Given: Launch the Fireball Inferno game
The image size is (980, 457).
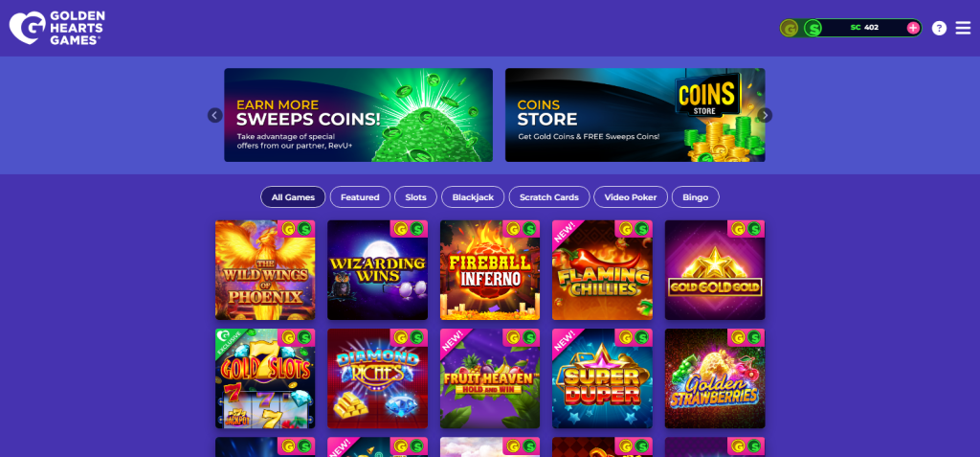Looking at the screenshot, I should pyautogui.click(x=490, y=270).
